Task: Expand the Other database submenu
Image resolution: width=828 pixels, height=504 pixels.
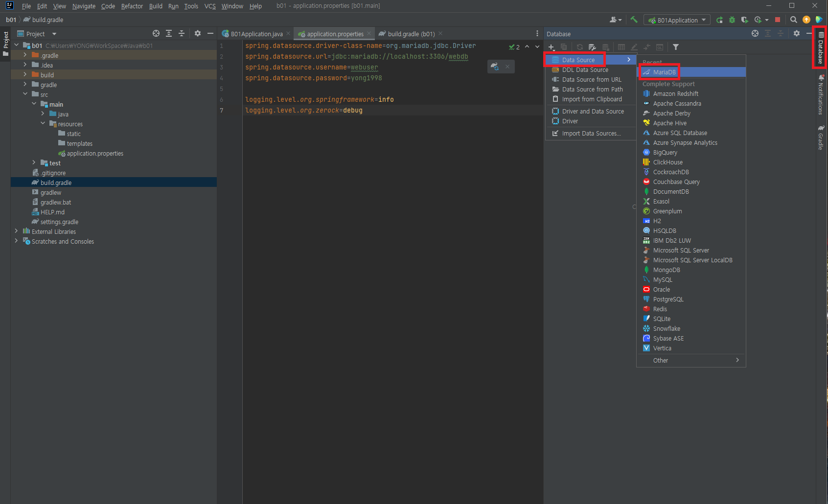Action: (x=691, y=360)
